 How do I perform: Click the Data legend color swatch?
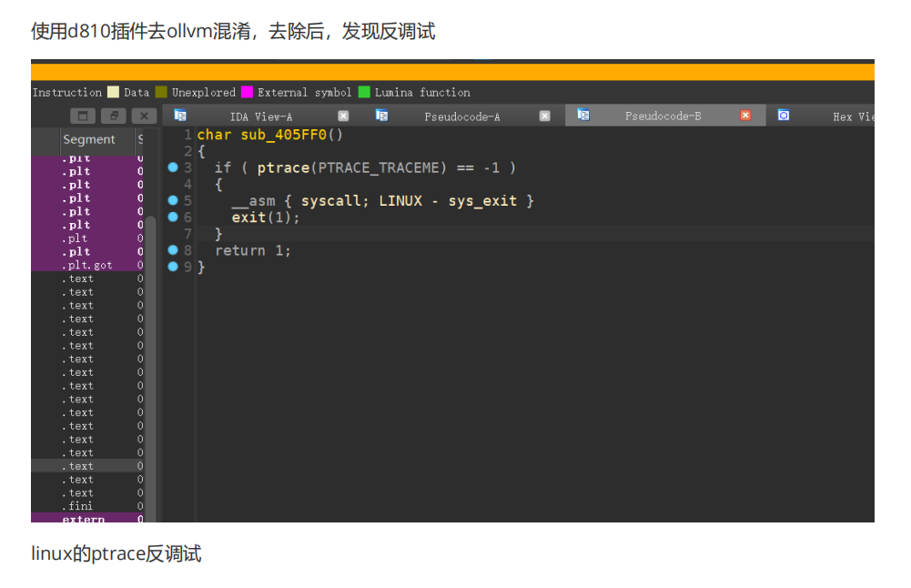[x=113, y=92]
